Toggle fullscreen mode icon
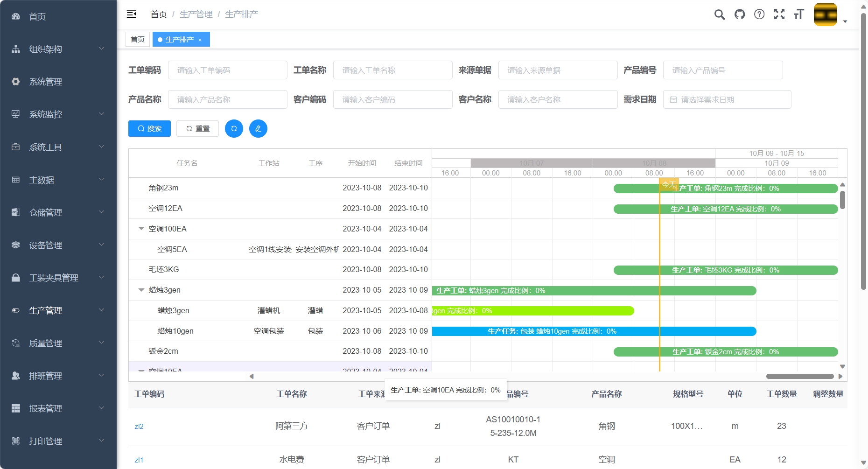 coord(779,14)
